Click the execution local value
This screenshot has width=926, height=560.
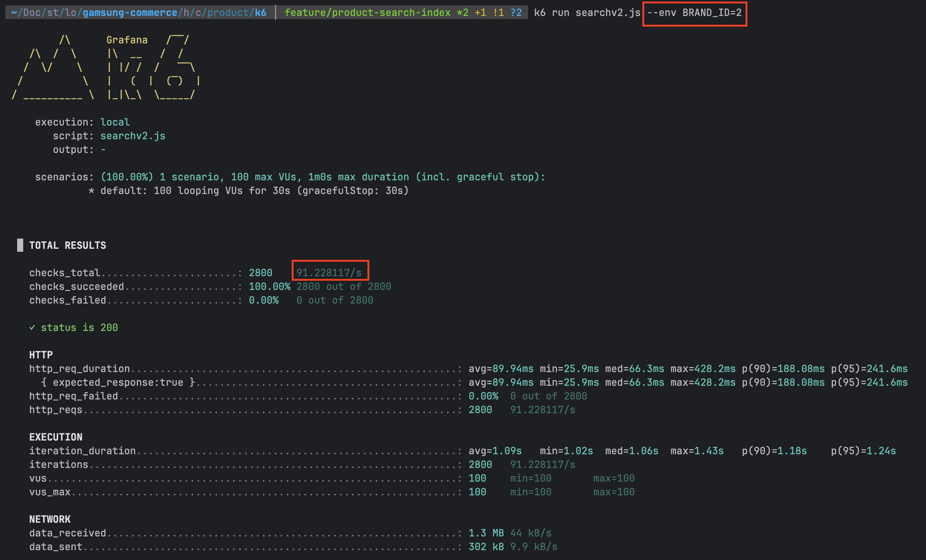coord(115,122)
